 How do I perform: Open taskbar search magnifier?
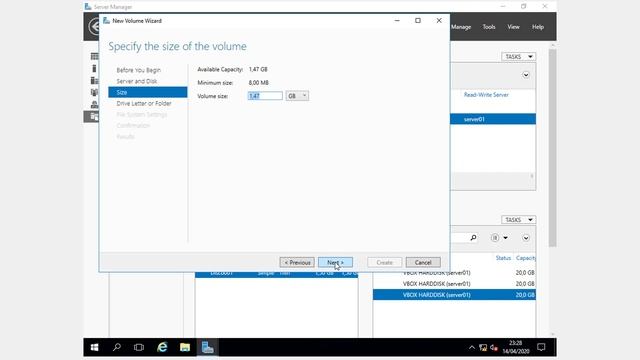point(117,347)
